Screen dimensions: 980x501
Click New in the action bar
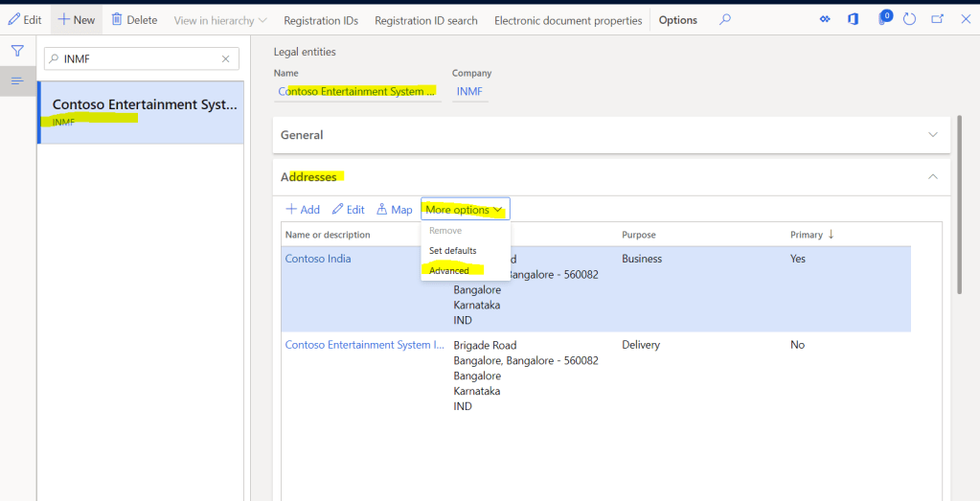[77, 19]
